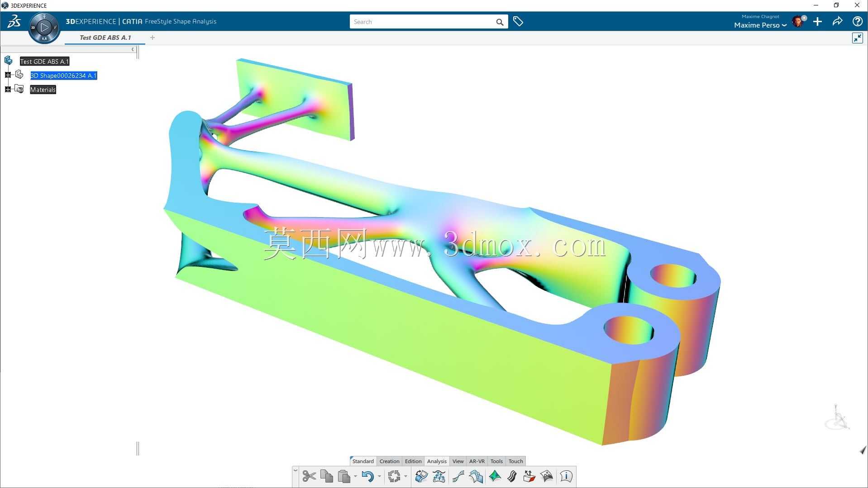Switch to the Creation tab

tap(389, 461)
